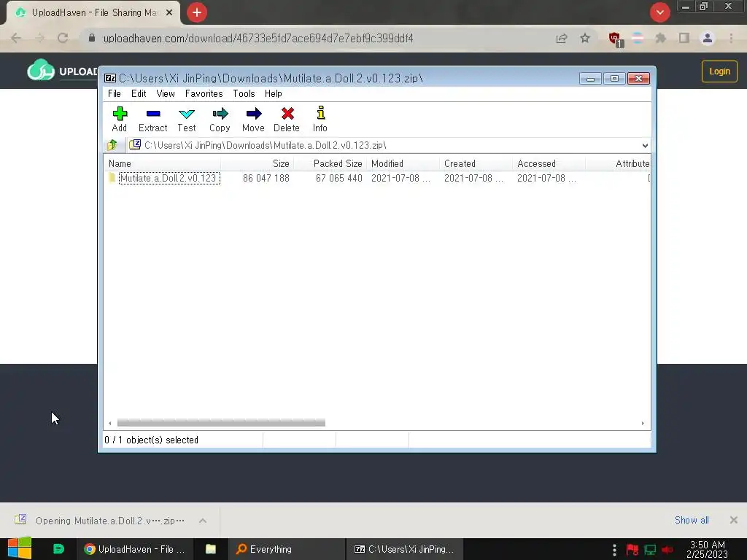Go back in the browser
747x560 pixels.
(x=16, y=38)
